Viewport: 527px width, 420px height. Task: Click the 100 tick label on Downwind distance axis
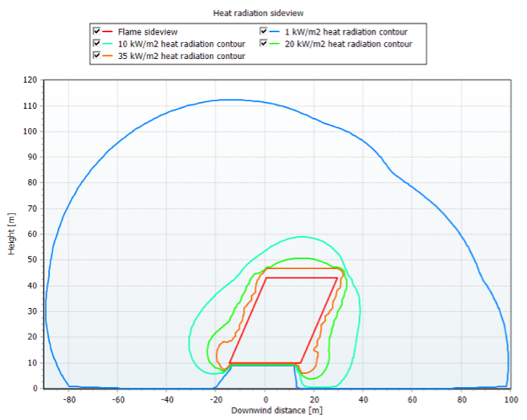[x=511, y=400]
